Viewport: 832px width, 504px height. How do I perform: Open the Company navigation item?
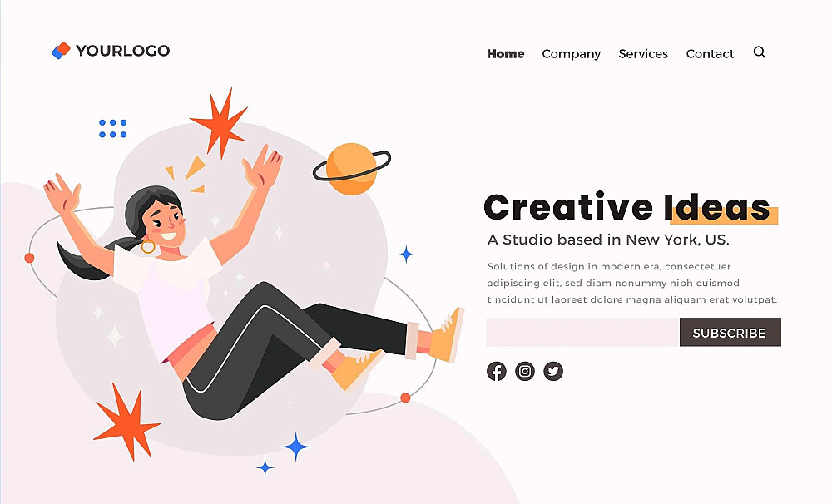571,54
